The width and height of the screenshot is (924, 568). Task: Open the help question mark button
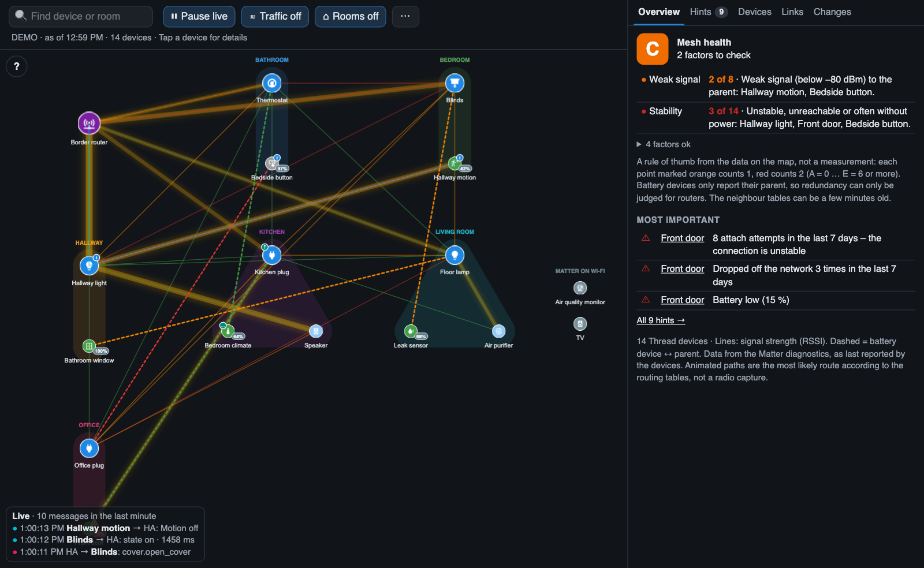pyautogui.click(x=16, y=66)
